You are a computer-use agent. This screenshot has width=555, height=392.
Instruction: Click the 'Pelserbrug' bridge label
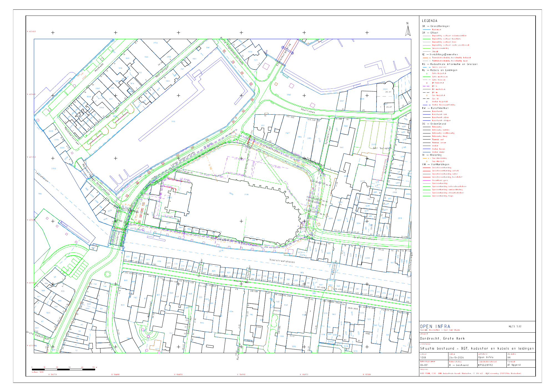[x=334, y=268]
